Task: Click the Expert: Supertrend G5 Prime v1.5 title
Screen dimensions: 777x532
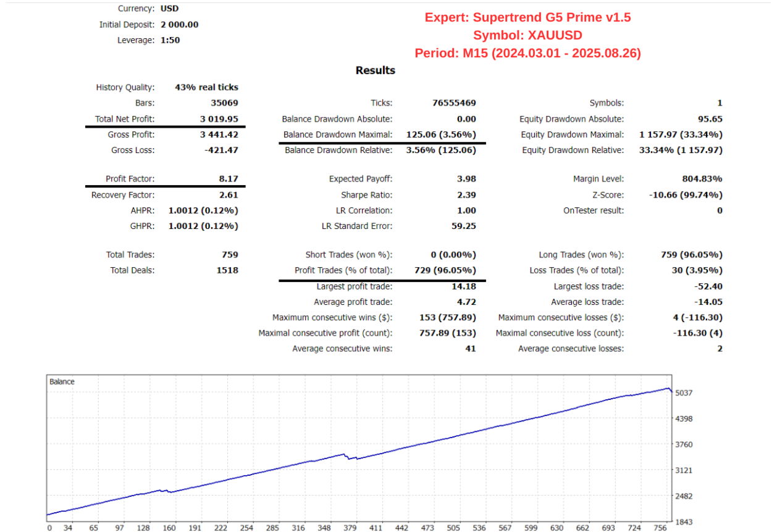Action: tap(528, 17)
